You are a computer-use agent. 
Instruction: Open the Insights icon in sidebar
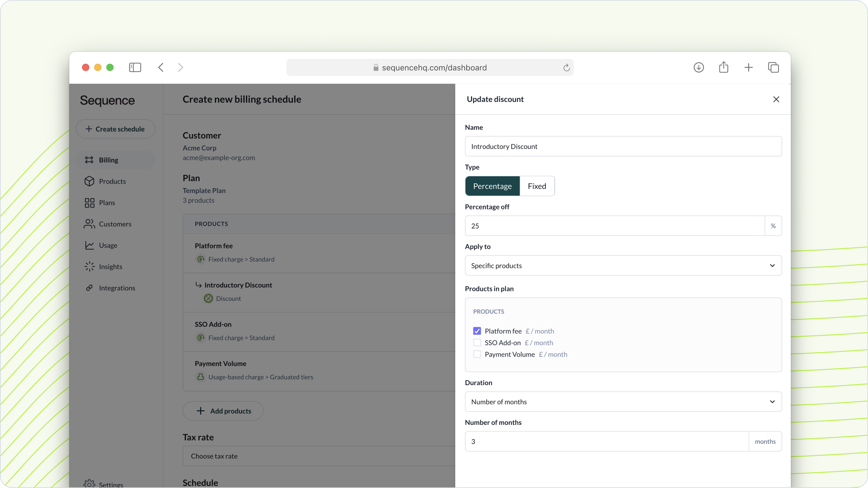click(89, 266)
